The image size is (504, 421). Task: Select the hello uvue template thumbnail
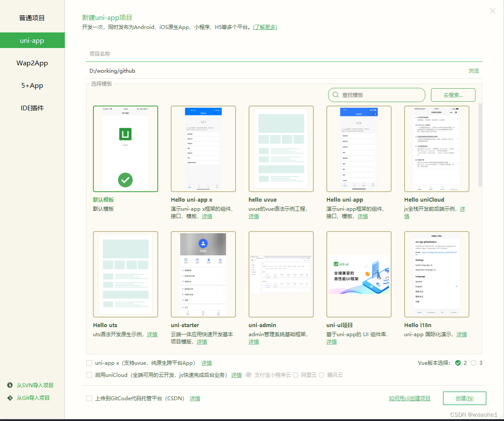click(281, 149)
